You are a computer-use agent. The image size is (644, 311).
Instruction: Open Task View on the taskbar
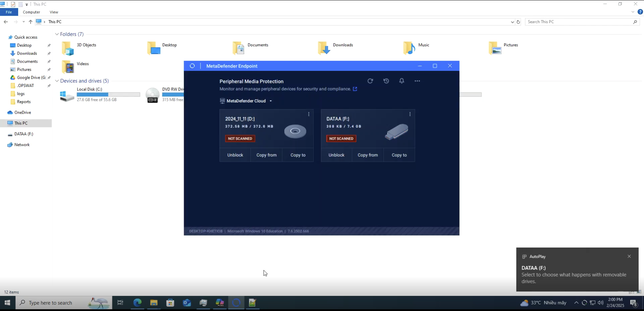click(120, 303)
